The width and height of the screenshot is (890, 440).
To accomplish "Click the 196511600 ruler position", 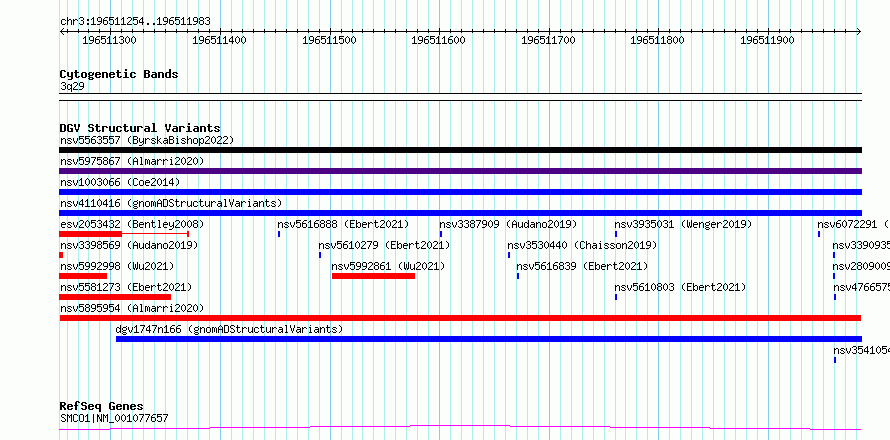I will tap(439, 40).
